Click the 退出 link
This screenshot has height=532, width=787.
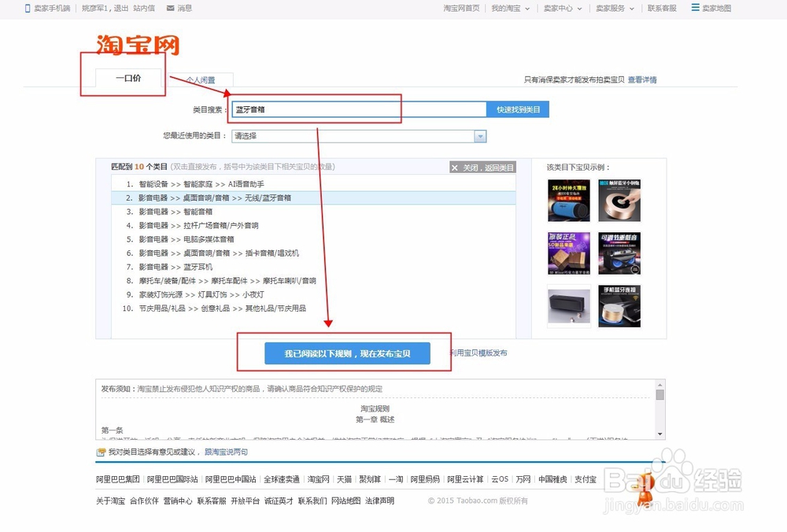pos(120,8)
